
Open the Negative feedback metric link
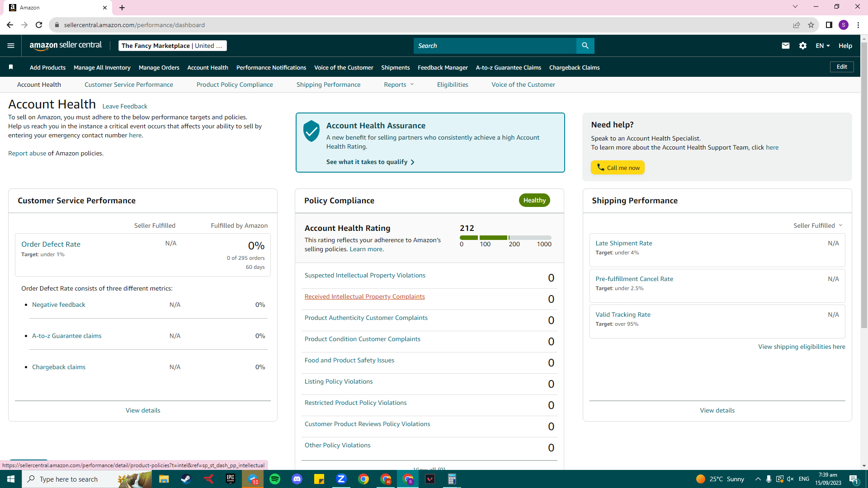click(59, 305)
